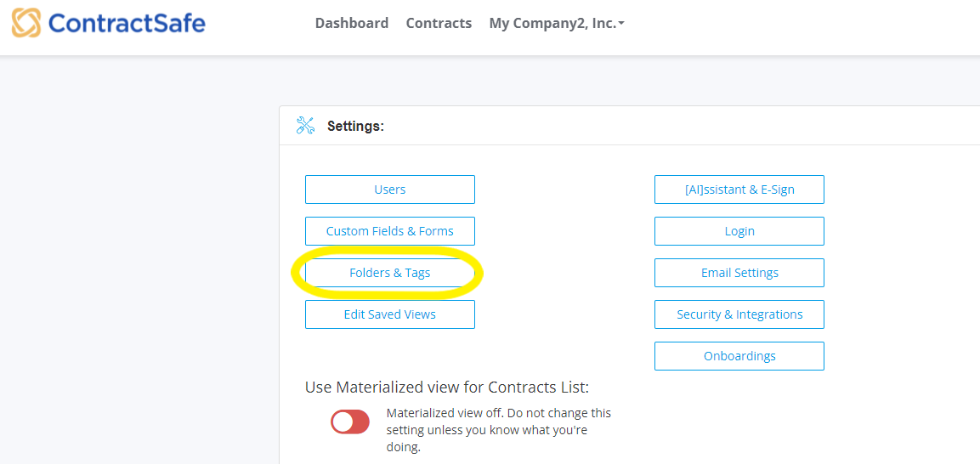Click the ContractSafe orange logo icon
Screen dimensions: 980x464
26,23
